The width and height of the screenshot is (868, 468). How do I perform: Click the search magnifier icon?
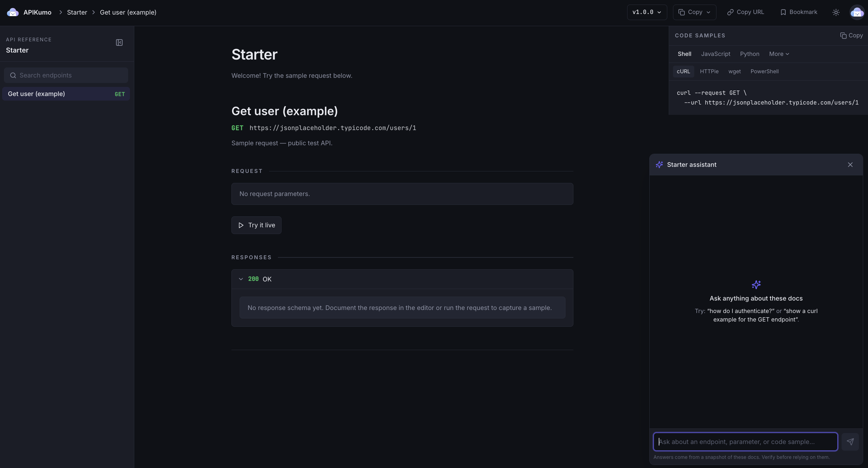coord(13,75)
